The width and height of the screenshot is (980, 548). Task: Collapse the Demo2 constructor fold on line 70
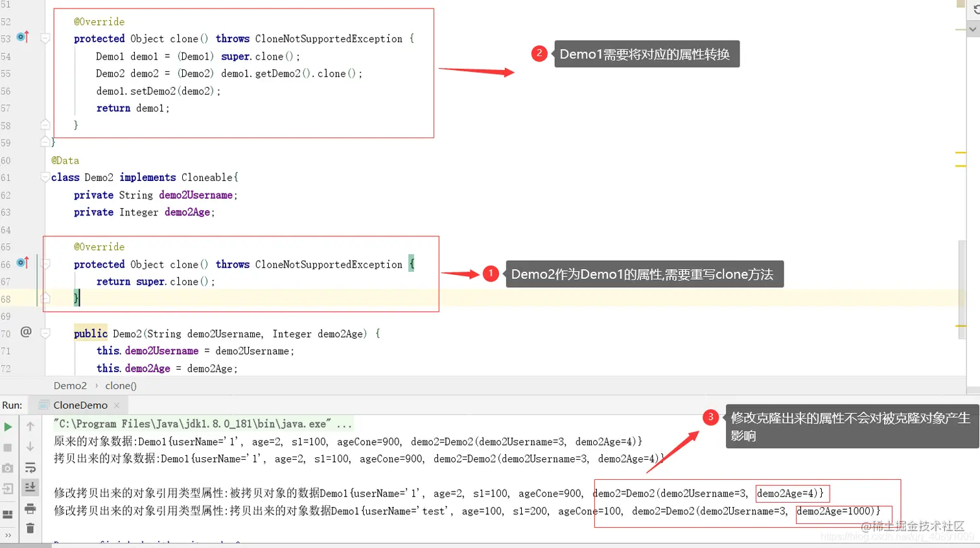coord(45,333)
